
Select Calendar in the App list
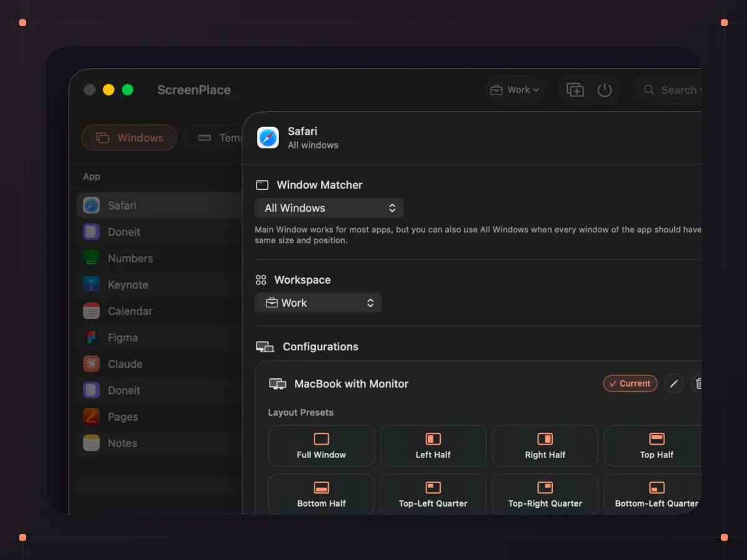[x=159, y=311]
